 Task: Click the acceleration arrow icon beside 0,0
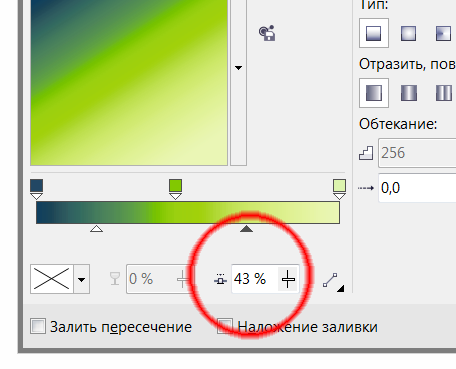366,188
